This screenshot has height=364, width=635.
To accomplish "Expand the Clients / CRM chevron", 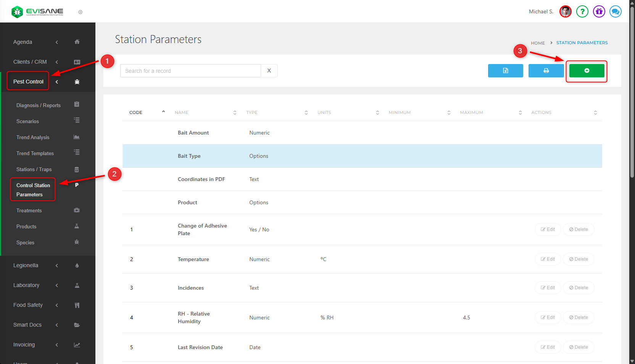I will [57, 62].
